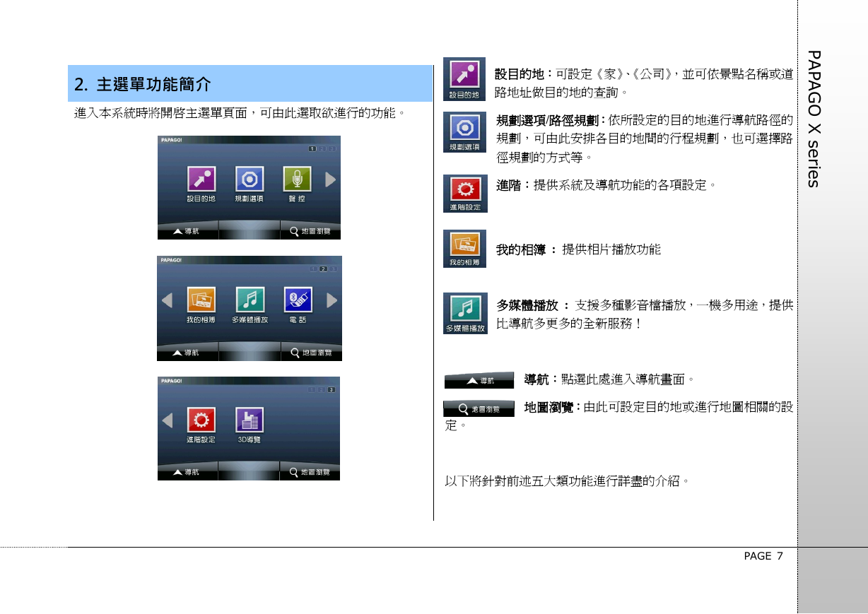Screen dimensions: 868x614
Task: Select the 3D導覽 building icon
Action: 250,420
